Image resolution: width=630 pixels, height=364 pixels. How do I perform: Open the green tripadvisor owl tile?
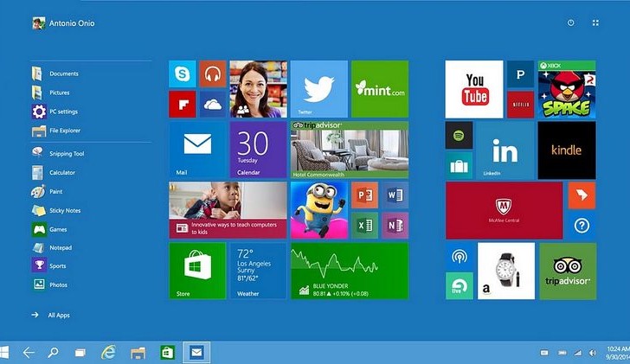[568, 271]
